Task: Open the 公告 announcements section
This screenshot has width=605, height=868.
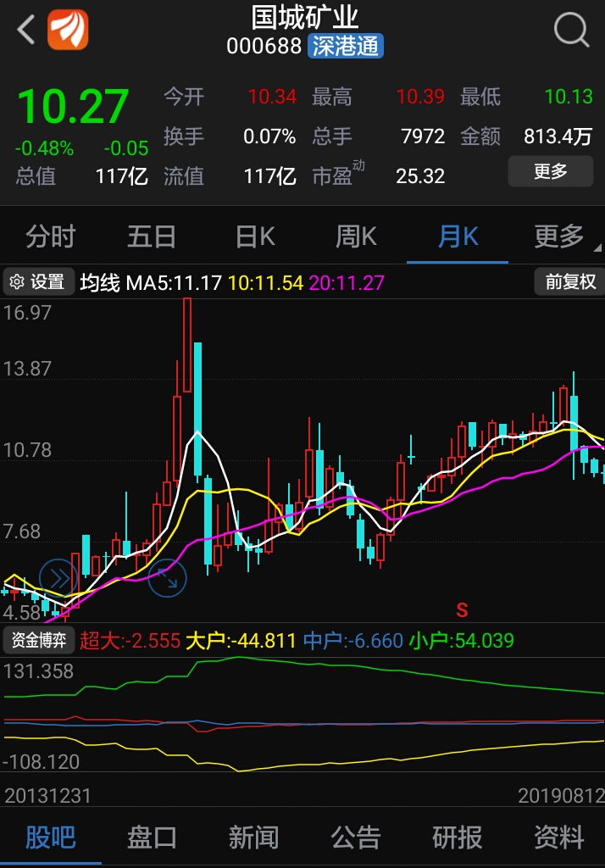Action: [355, 837]
